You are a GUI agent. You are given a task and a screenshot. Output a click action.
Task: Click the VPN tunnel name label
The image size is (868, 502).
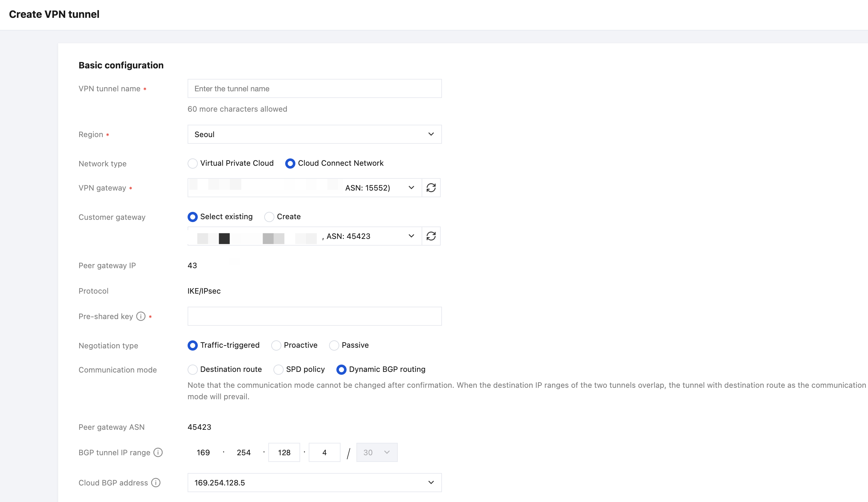tap(109, 89)
